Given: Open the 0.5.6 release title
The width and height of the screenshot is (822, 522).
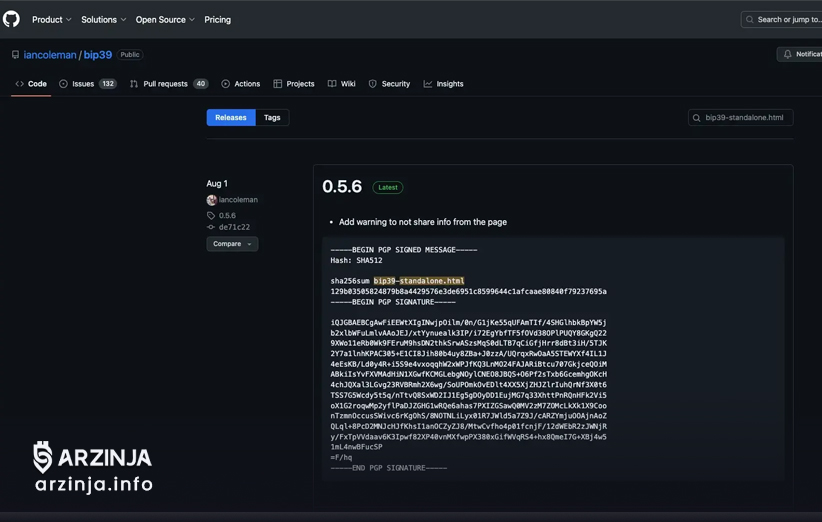Looking at the screenshot, I should (342, 187).
